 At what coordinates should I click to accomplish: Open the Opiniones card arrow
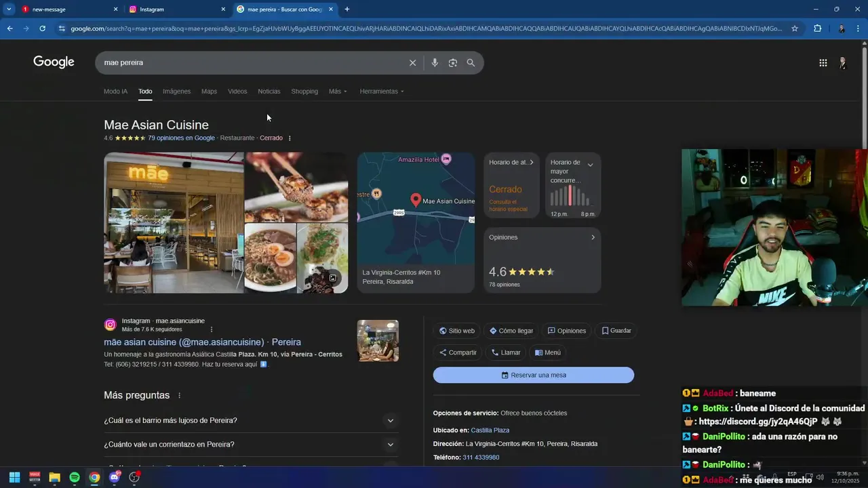coord(593,237)
